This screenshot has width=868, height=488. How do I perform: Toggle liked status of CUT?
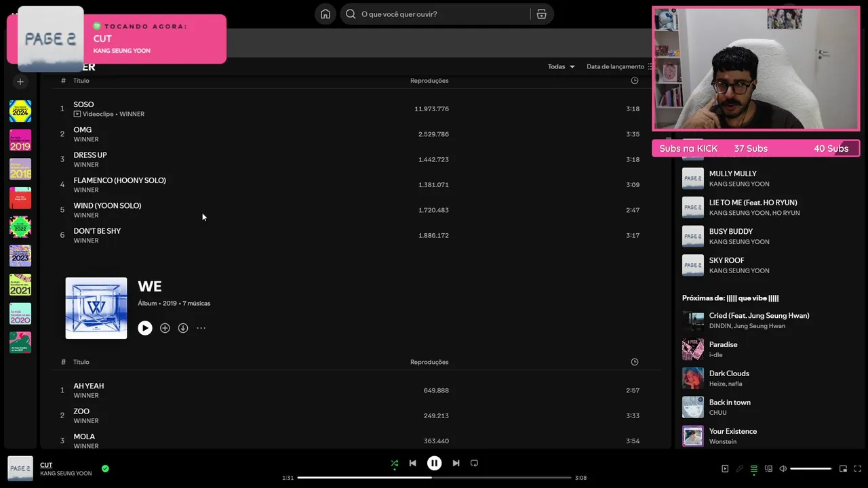click(105, 468)
